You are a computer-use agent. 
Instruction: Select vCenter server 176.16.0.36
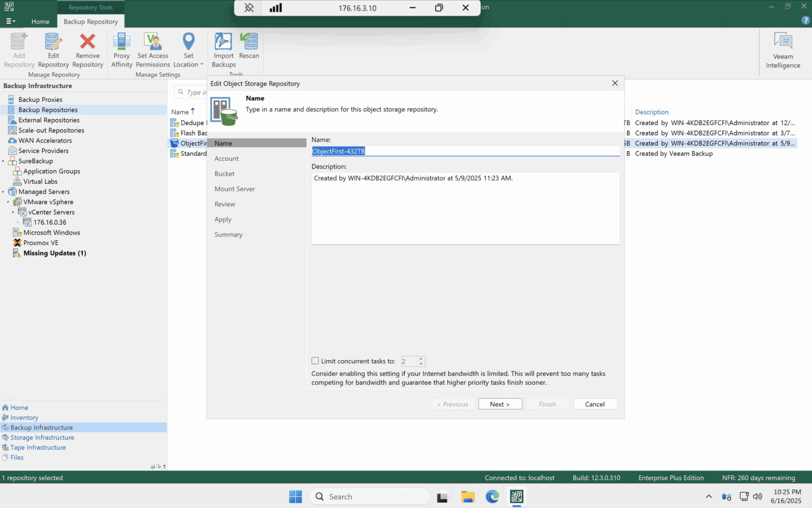pos(50,222)
